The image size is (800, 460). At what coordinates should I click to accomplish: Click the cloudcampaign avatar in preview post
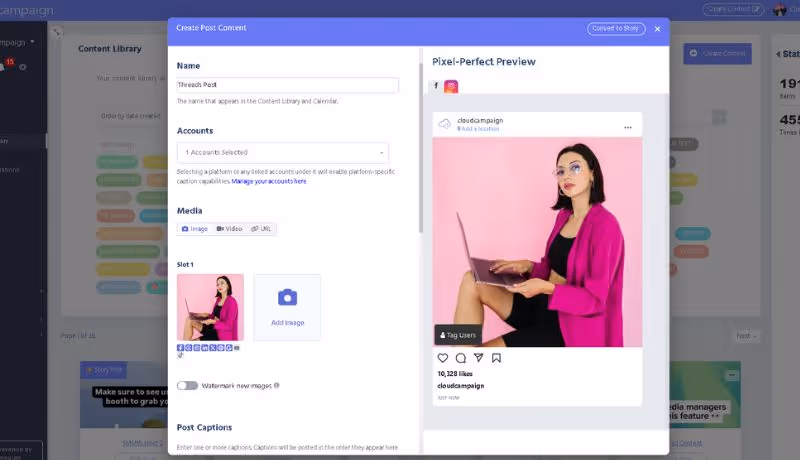tap(445, 124)
